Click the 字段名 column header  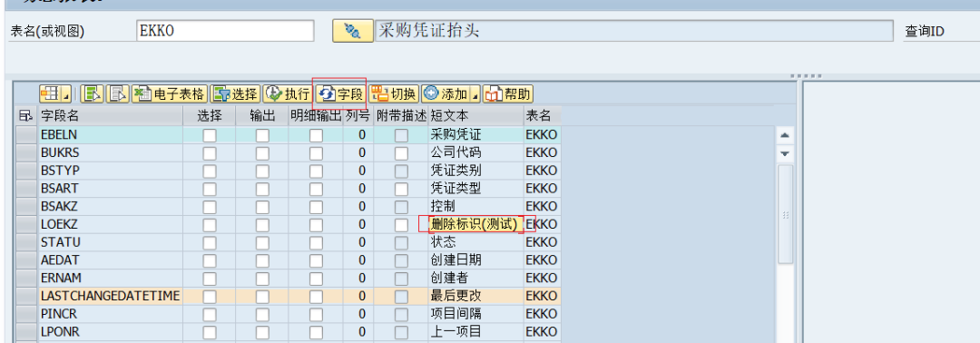[110, 115]
